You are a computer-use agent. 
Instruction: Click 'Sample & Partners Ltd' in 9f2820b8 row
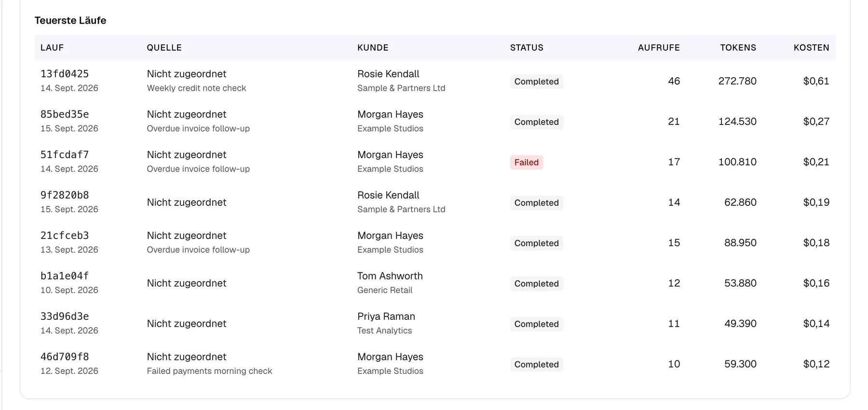point(401,209)
